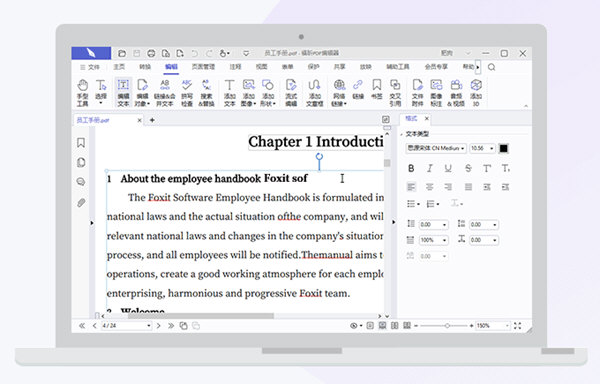The width and height of the screenshot is (600, 384).
Task: Toggle Subscript formatting in Format panel
Action: click(505, 168)
